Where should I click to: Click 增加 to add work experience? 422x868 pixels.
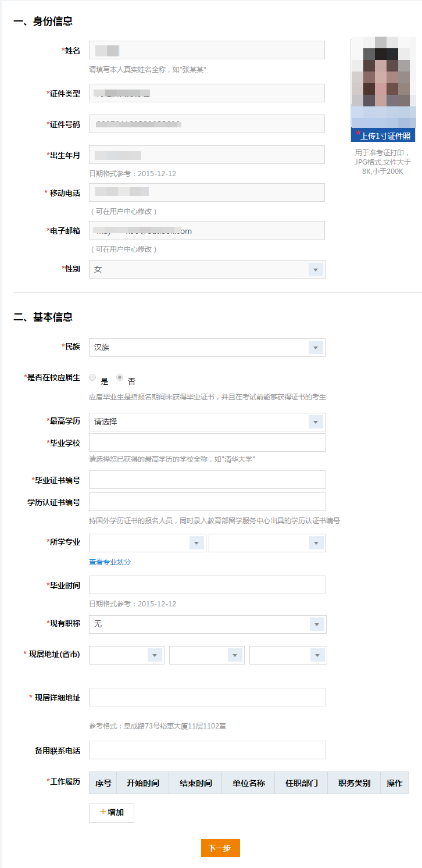click(112, 813)
